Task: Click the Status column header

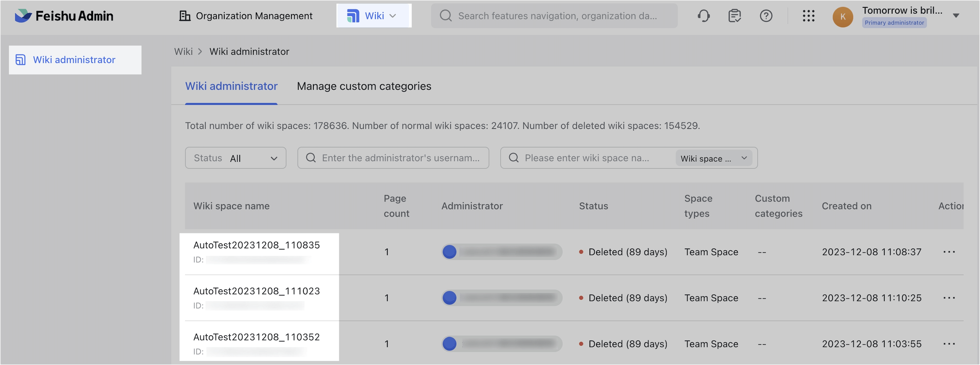Action: pyautogui.click(x=593, y=206)
